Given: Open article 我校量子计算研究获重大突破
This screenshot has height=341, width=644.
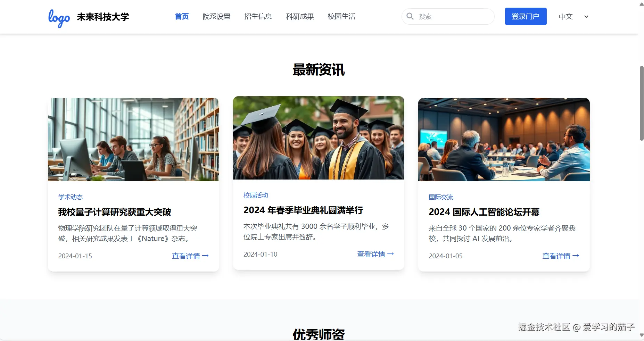Looking at the screenshot, I should coord(115,212).
